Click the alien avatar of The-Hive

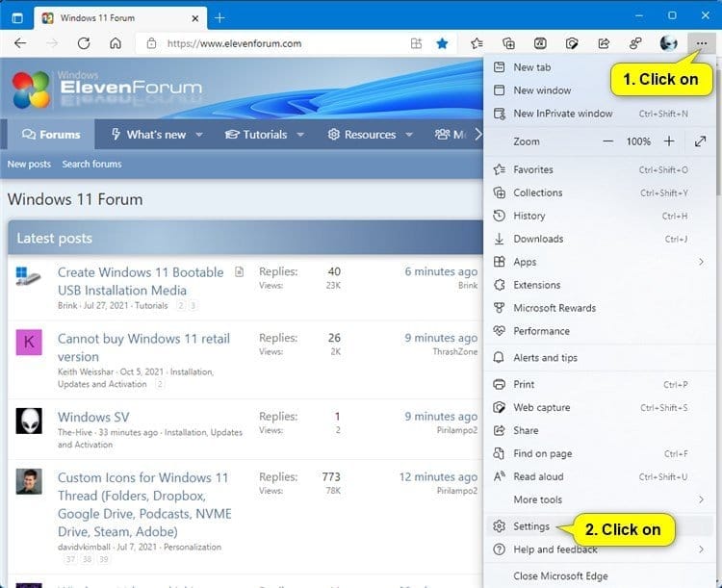[x=29, y=421]
